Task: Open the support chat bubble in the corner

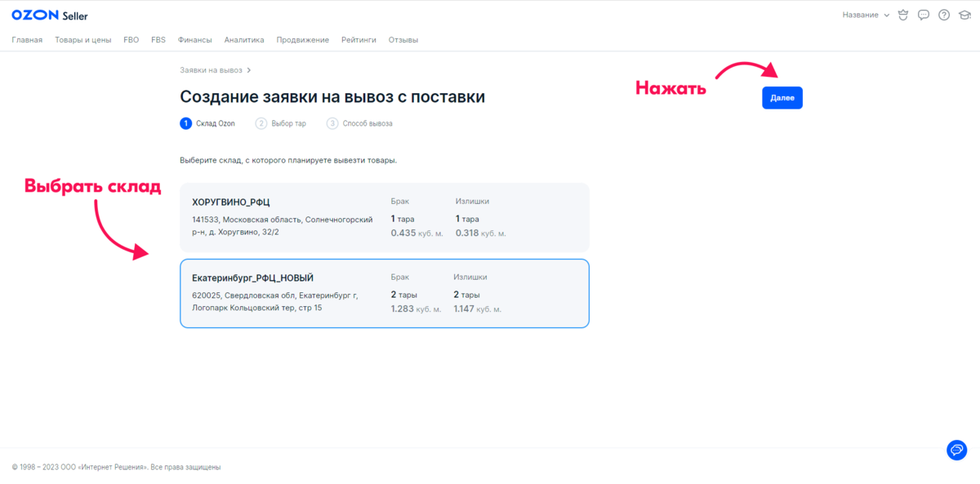Action: point(956,450)
